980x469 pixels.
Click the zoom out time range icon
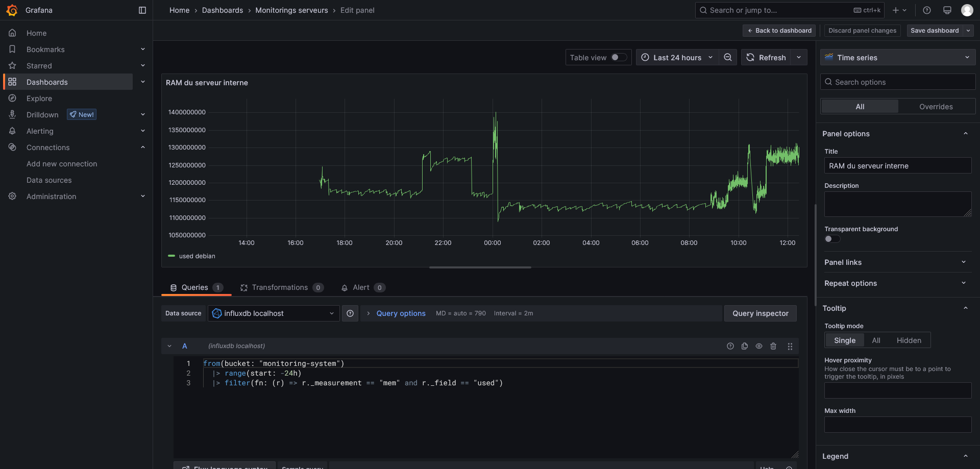click(728, 58)
